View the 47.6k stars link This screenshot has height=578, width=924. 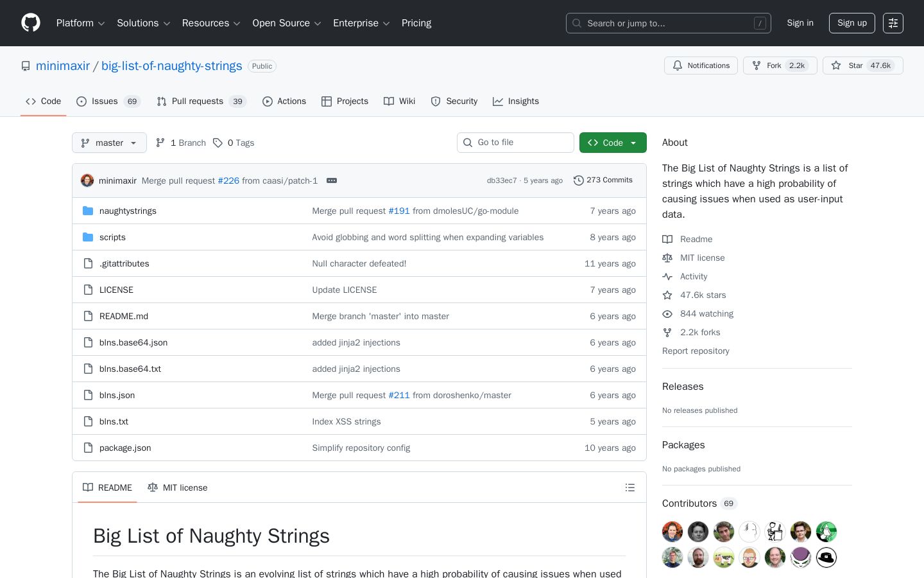pos(694,295)
